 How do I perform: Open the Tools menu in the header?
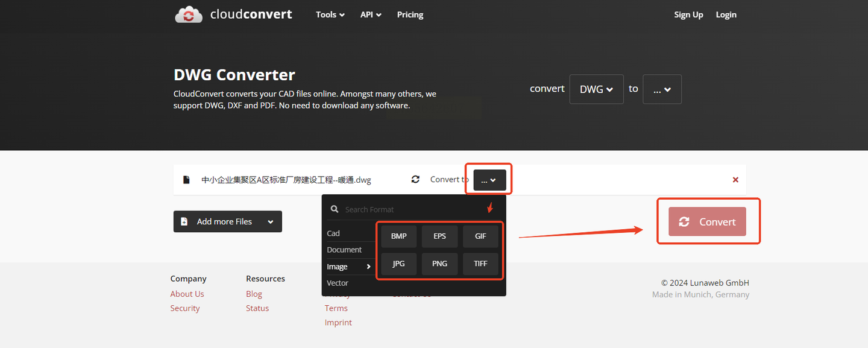pos(330,14)
